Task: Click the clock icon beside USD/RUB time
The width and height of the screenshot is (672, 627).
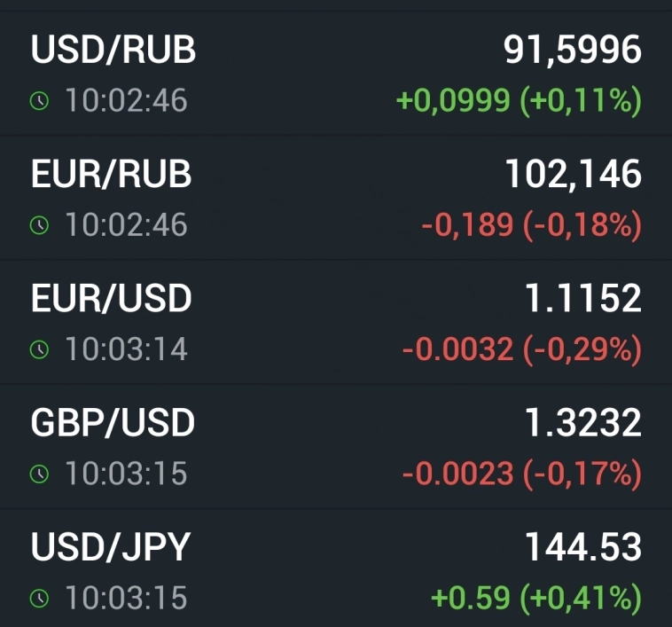Action: click(38, 101)
